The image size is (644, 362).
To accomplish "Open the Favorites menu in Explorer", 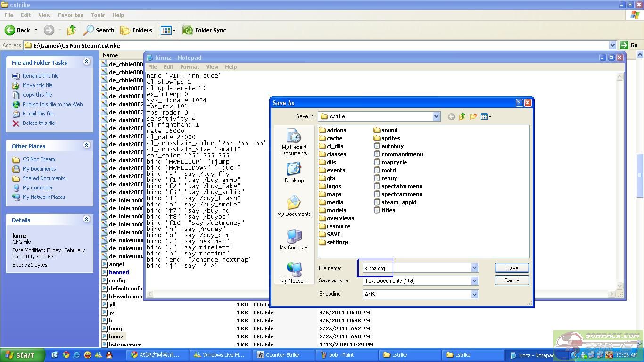I will click(x=70, y=15).
